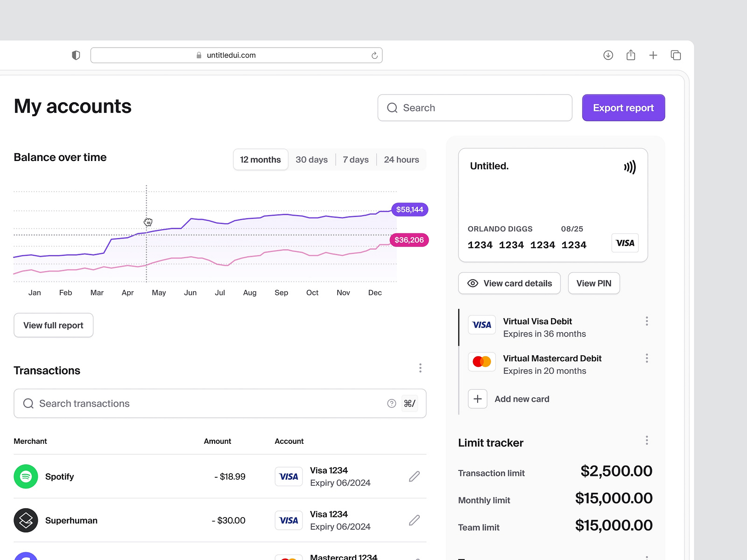Click the Export report button
This screenshot has height=560, width=747.
[x=623, y=107]
